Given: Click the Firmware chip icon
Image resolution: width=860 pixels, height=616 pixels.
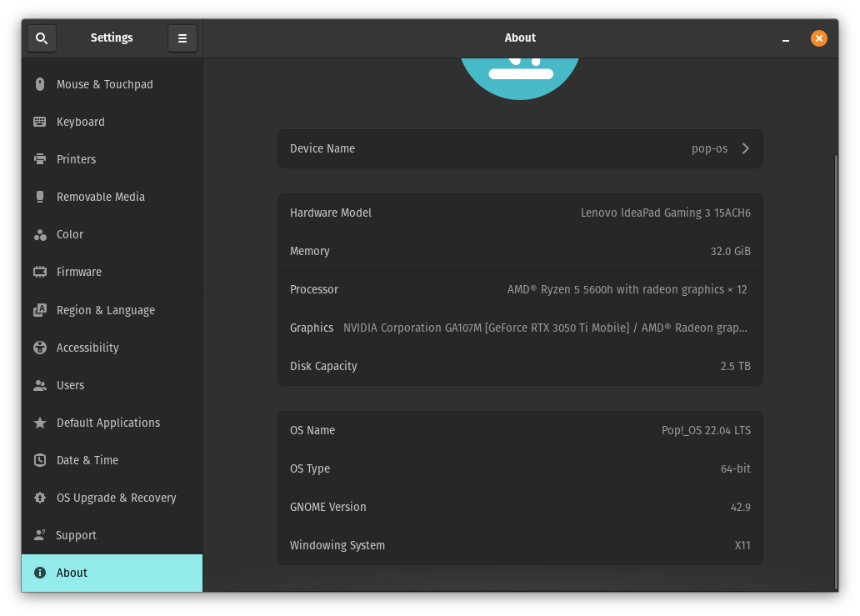Looking at the screenshot, I should pos(40,272).
